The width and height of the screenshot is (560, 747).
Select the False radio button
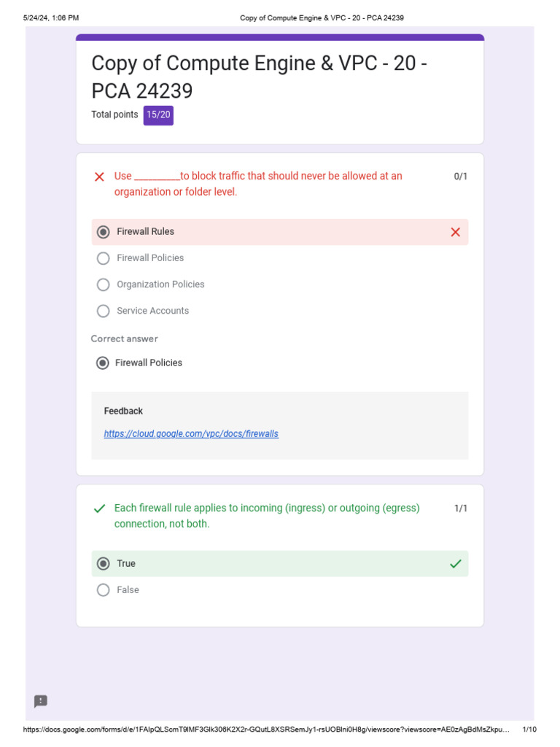click(104, 589)
